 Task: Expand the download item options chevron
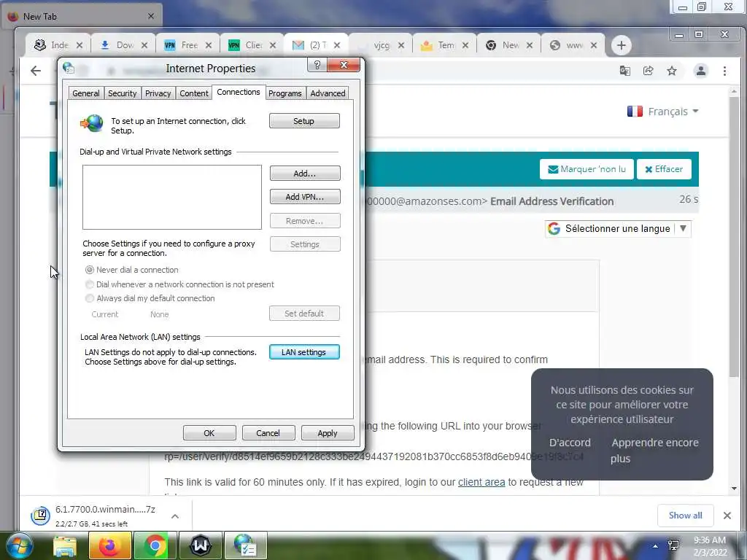point(175,516)
